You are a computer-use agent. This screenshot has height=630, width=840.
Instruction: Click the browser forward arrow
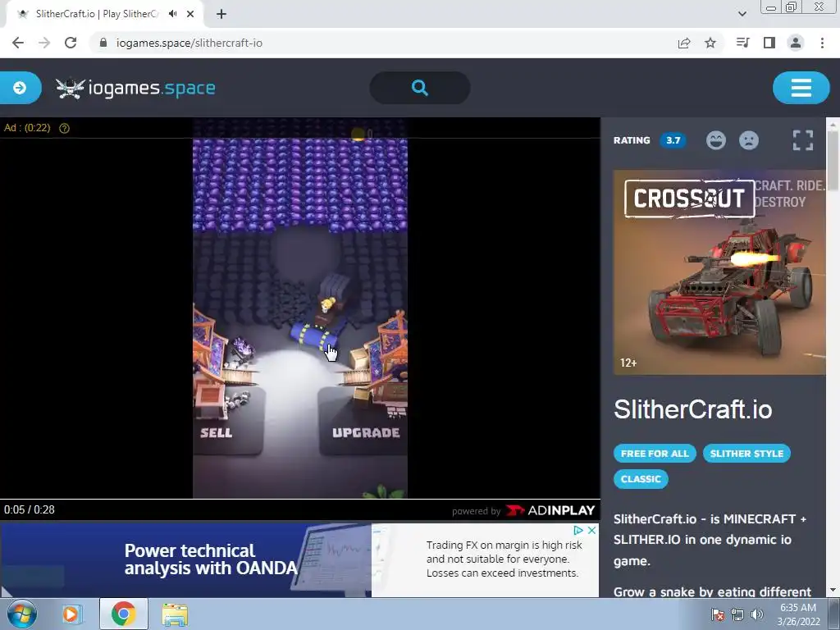[44, 43]
